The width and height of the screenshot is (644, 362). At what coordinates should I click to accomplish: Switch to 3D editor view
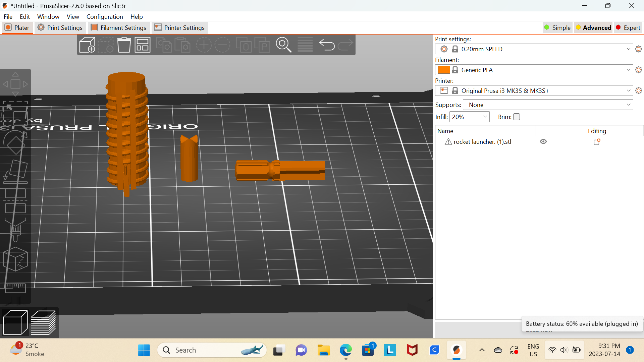tap(15, 322)
